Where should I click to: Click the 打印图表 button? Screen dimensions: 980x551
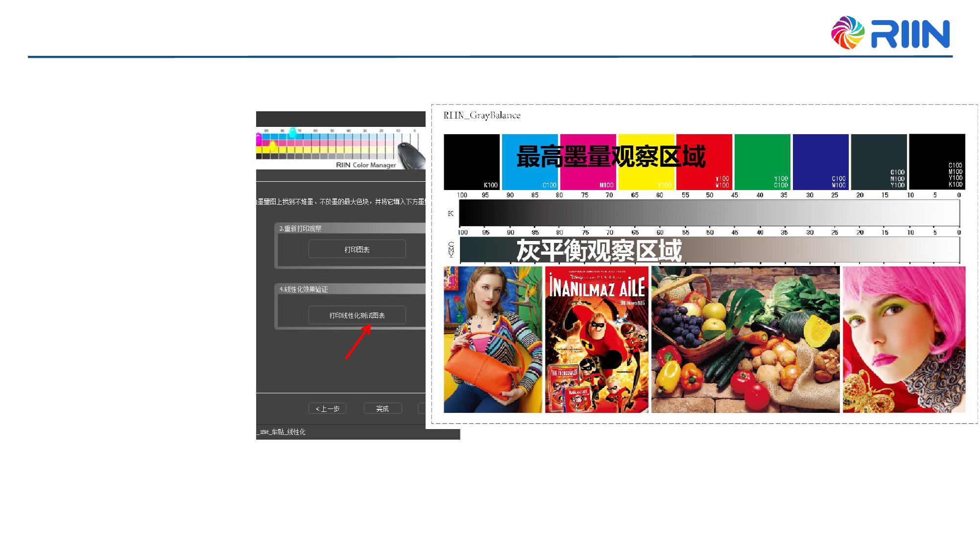point(357,249)
